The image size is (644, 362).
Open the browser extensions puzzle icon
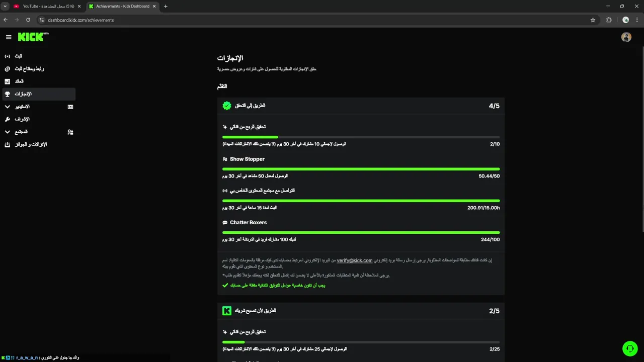tap(609, 20)
